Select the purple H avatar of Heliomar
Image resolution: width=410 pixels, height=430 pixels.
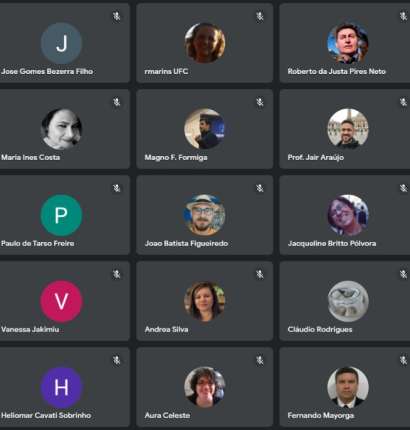(61, 387)
